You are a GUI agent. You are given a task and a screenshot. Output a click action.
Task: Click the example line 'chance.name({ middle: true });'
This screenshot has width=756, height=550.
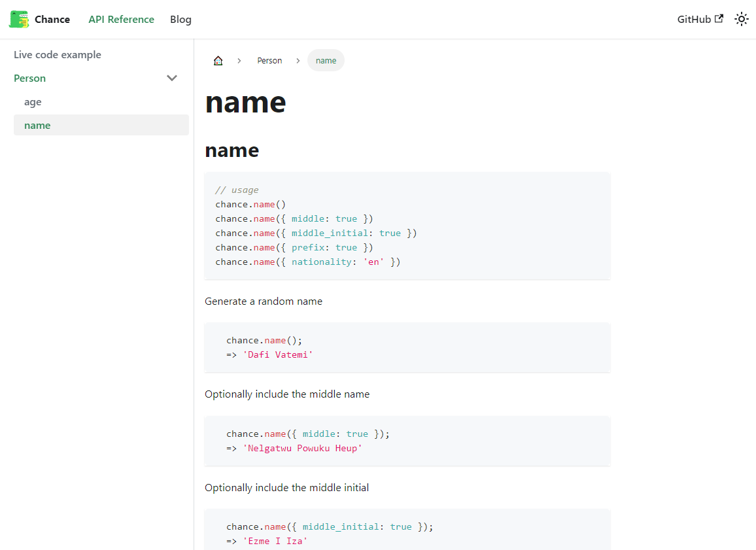[x=307, y=434]
